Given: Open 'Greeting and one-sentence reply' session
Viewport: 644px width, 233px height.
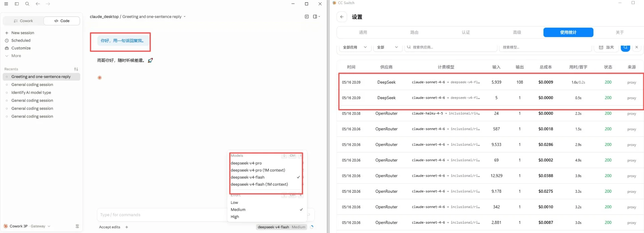Looking at the screenshot, I should 41,77.
